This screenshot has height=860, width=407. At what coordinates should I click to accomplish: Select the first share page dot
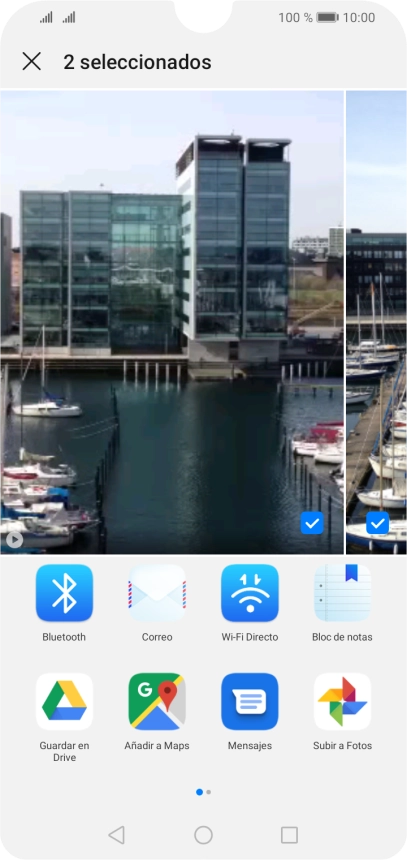pyautogui.click(x=199, y=792)
